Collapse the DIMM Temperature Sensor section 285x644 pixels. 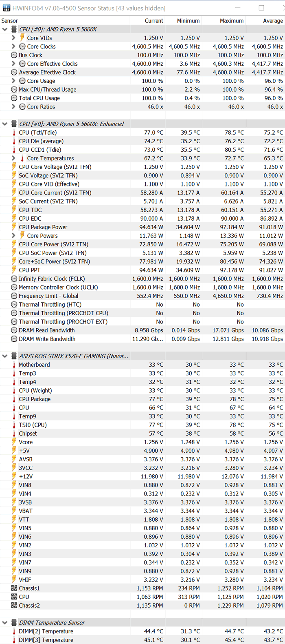pyautogui.click(x=5, y=623)
